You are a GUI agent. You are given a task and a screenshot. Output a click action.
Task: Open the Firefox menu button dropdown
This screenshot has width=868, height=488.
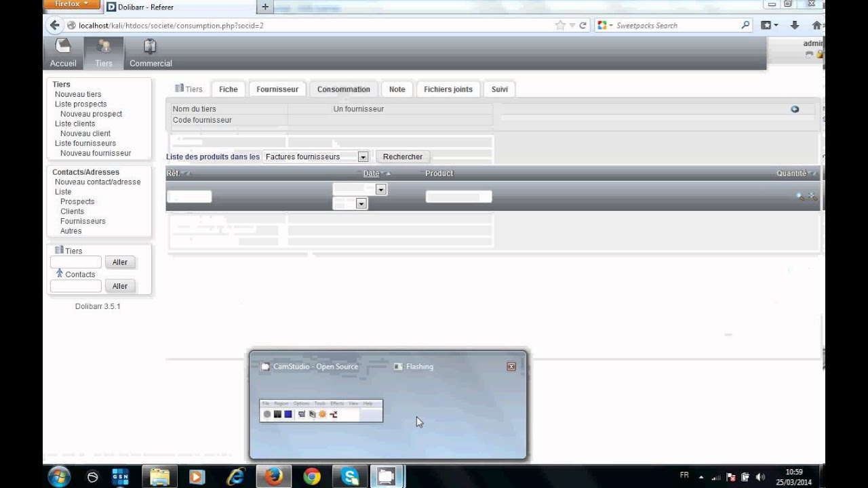click(x=72, y=4)
